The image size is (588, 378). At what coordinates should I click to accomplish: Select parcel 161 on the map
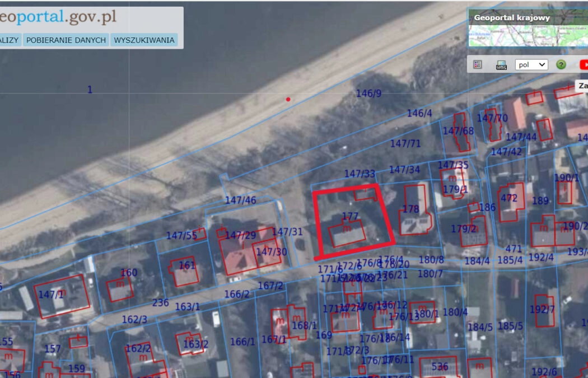tap(187, 265)
